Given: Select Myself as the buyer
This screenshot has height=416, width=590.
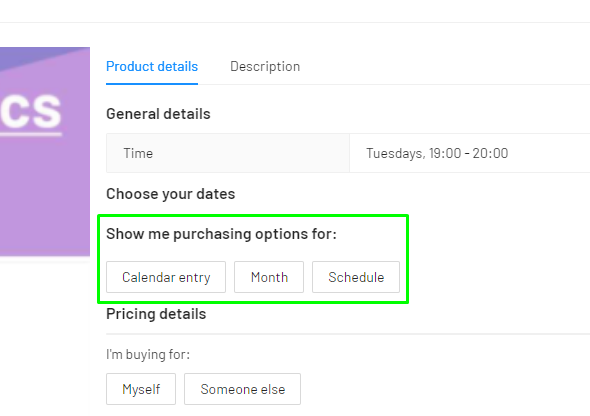Looking at the screenshot, I should pyautogui.click(x=141, y=389).
